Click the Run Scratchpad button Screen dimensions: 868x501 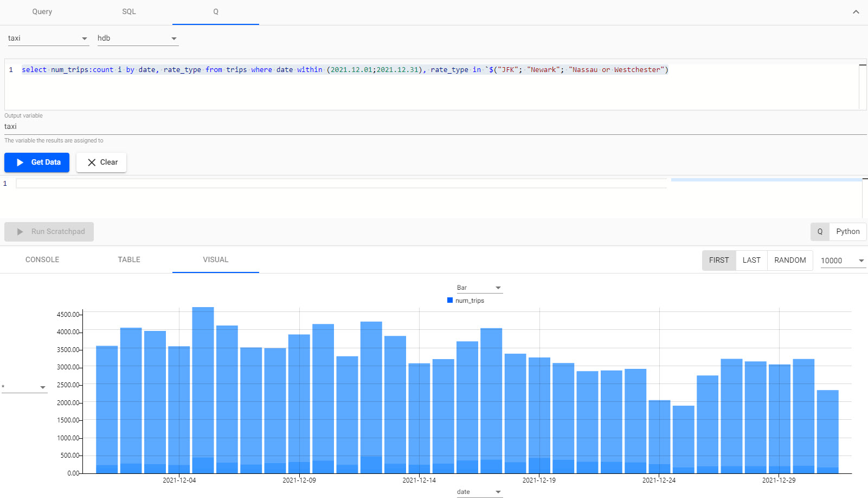click(49, 232)
